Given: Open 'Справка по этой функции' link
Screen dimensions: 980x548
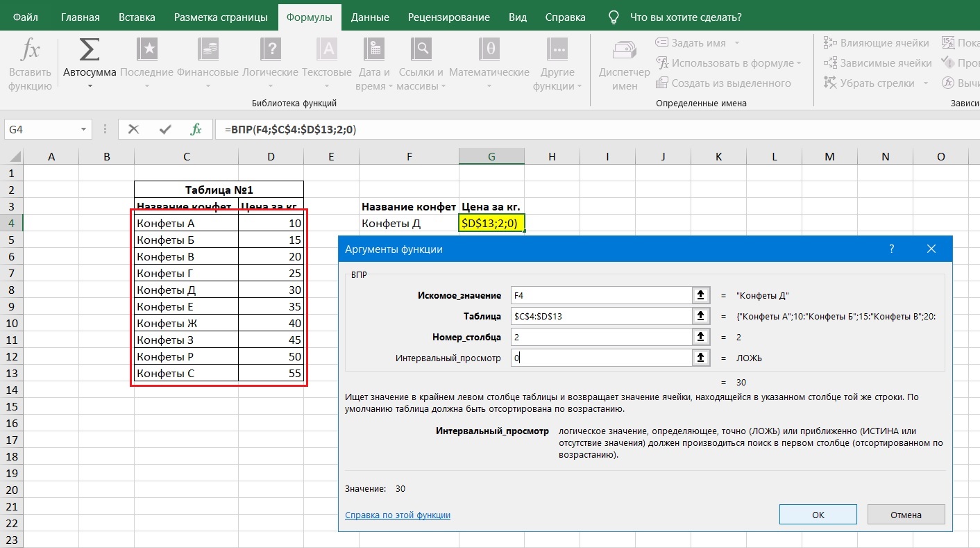Looking at the screenshot, I should 398,515.
